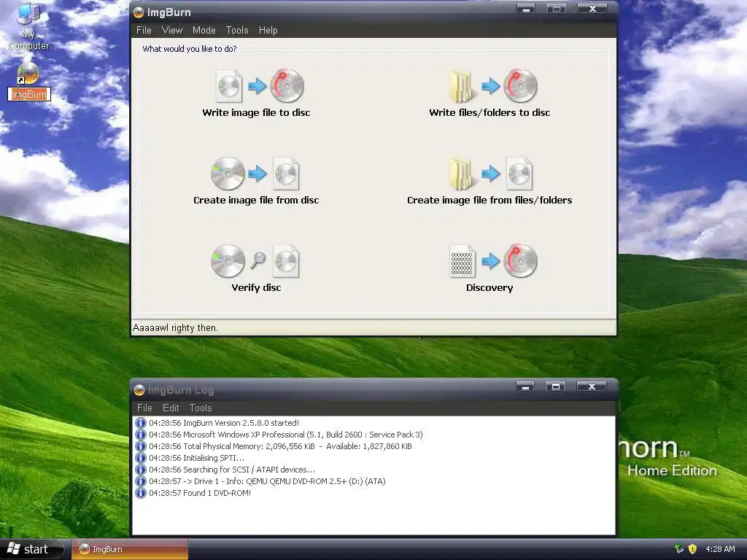Close the ImgBurn Log window

[591, 386]
